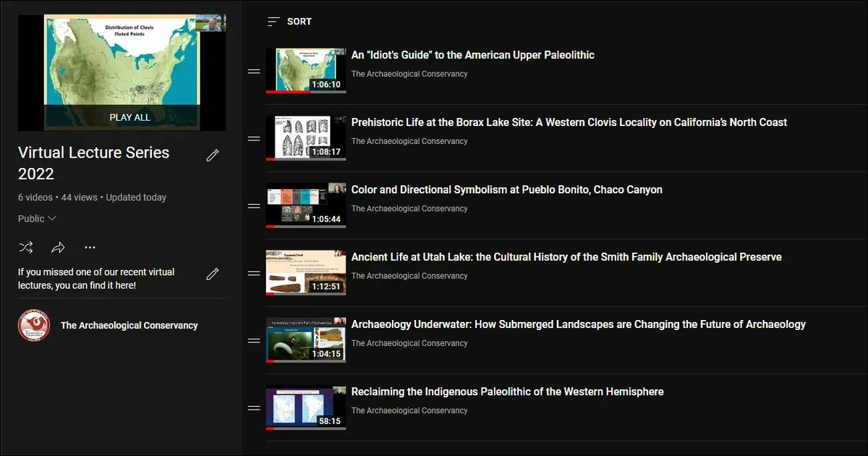
Task: Open the Public visibility dropdown
Action: (37, 218)
